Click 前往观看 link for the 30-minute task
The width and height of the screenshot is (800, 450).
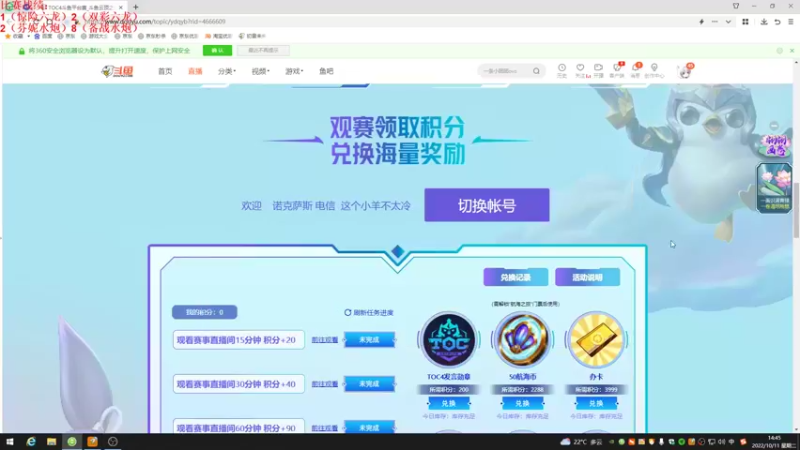325,384
